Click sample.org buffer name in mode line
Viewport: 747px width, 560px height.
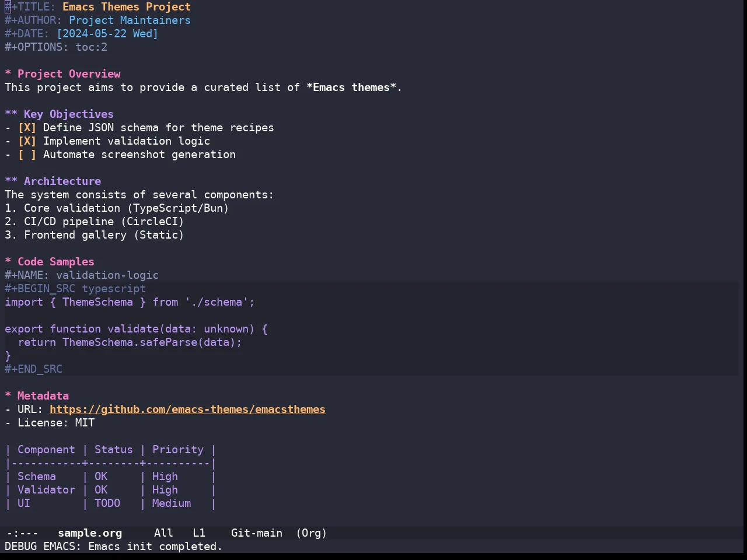pos(90,533)
